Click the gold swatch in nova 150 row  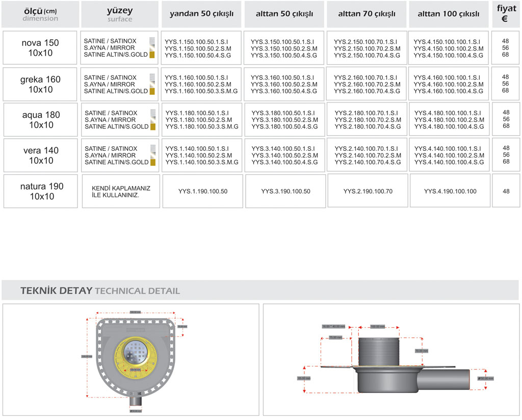[152, 55]
